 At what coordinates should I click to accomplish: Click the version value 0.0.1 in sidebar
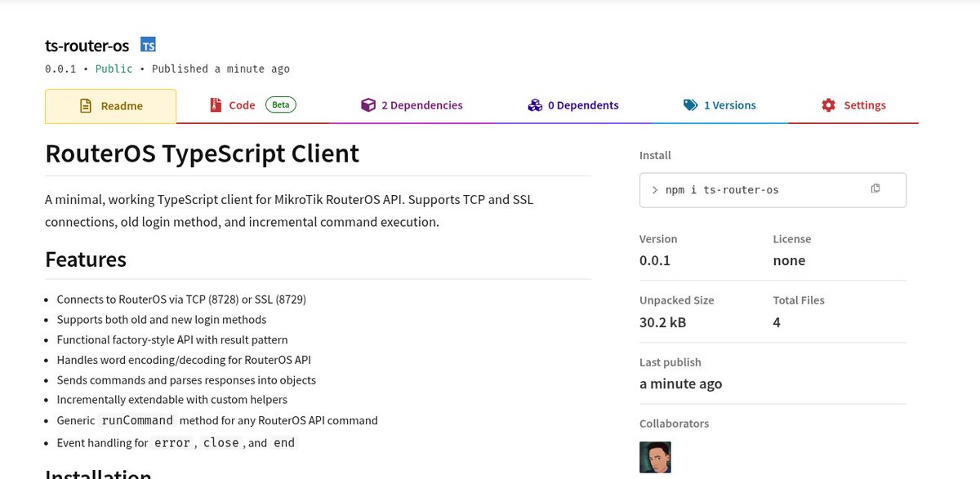tap(655, 260)
